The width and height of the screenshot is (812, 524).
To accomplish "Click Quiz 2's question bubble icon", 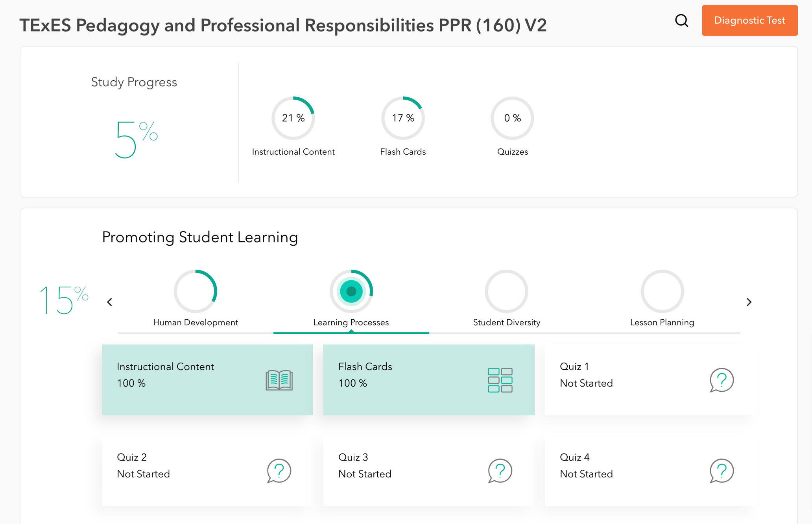I will [279, 471].
